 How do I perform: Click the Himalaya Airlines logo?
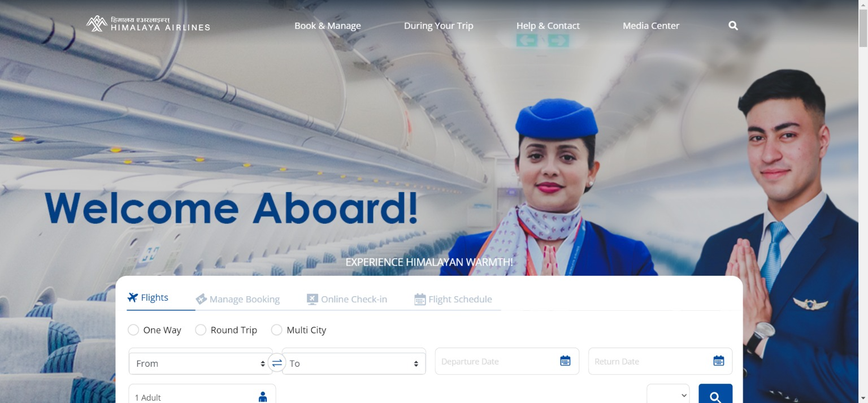[x=148, y=24]
